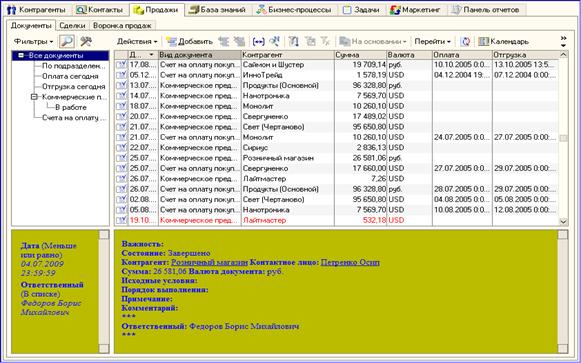Switch to the Сделки tab
The width and height of the screenshot is (581, 363).
pyautogui.click(x=72, y=26)
